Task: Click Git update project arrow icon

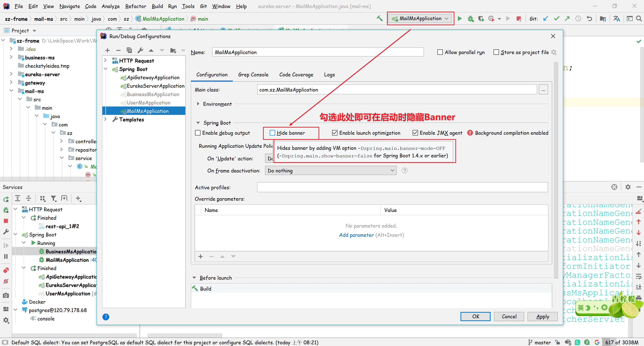Action: pos(546,18)
